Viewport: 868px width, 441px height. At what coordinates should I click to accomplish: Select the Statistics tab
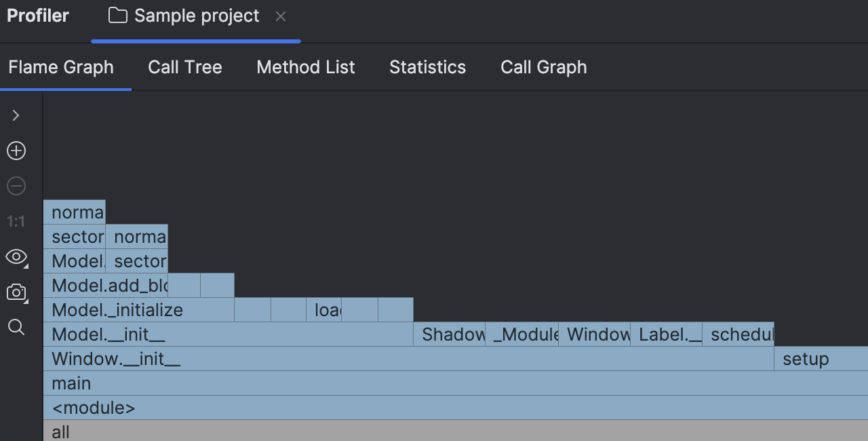[x=427, y=67]
